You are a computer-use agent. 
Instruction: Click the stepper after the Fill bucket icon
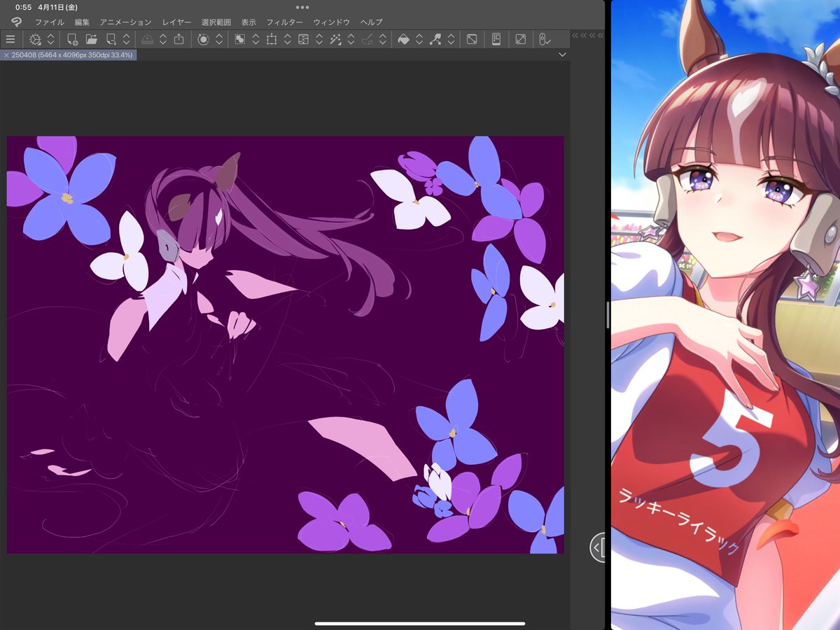pos(419,39)
